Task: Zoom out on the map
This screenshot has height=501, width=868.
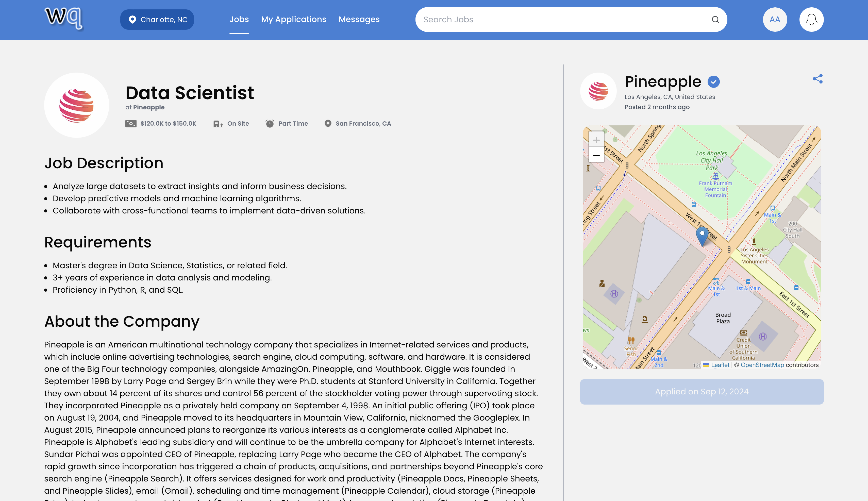Action: click(x=596, y=155)
